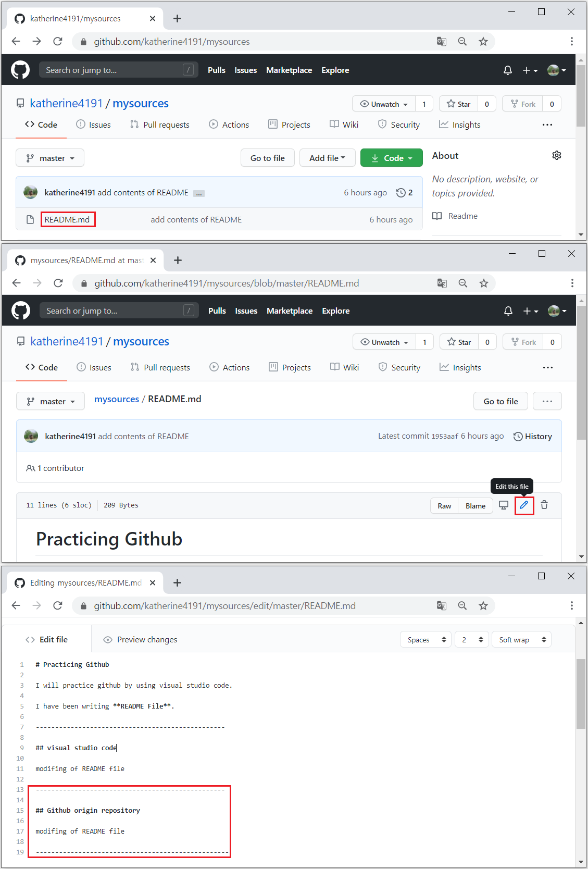
Task: Click the translate icon in top window address bar
Action: coord(442,42)
